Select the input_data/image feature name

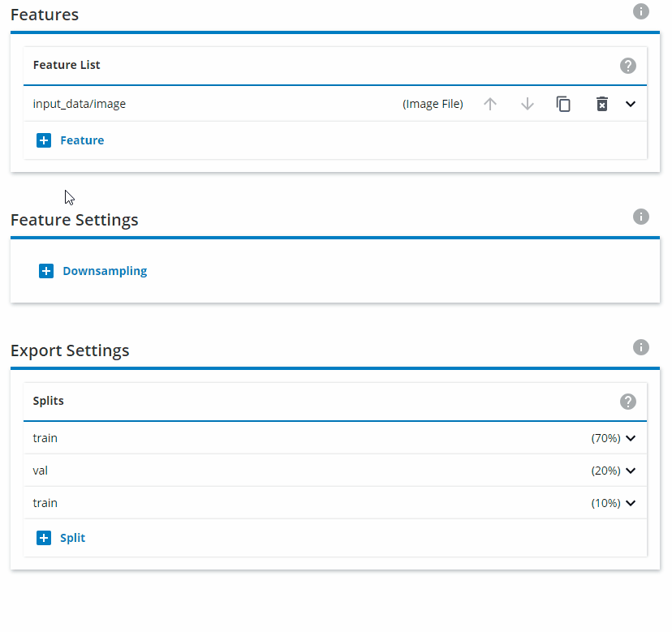click(80, 104)
